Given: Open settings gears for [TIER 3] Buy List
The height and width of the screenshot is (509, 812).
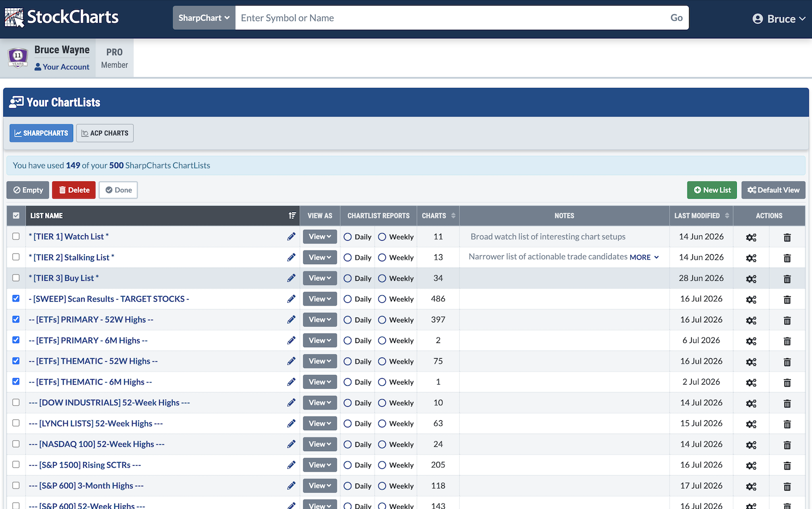Looking at the screenshot, I should point(751,279).
